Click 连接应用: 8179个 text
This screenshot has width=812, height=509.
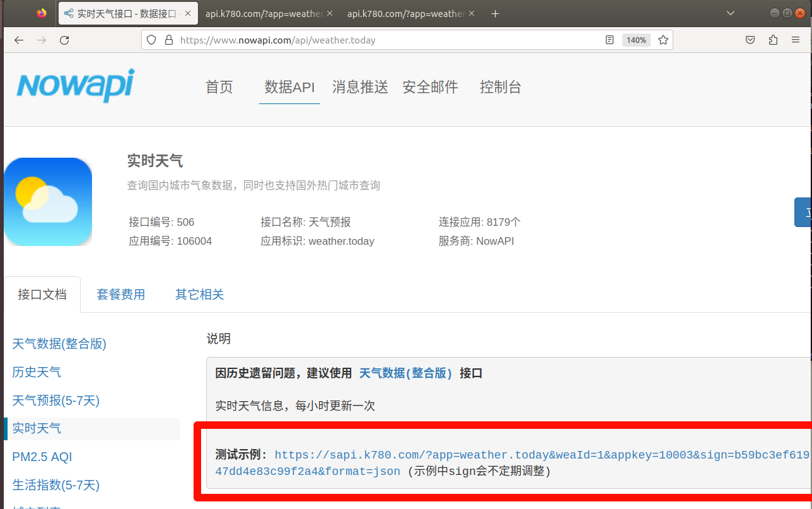coord(480,222)
